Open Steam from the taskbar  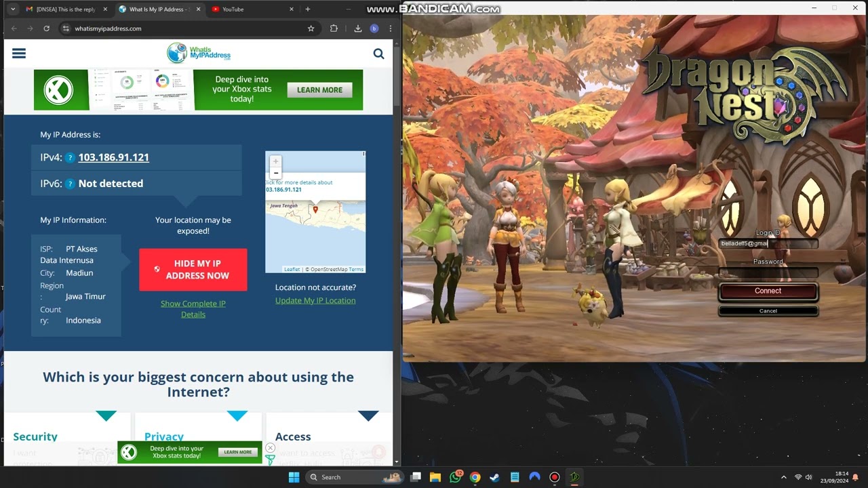[x=495, y=477]
